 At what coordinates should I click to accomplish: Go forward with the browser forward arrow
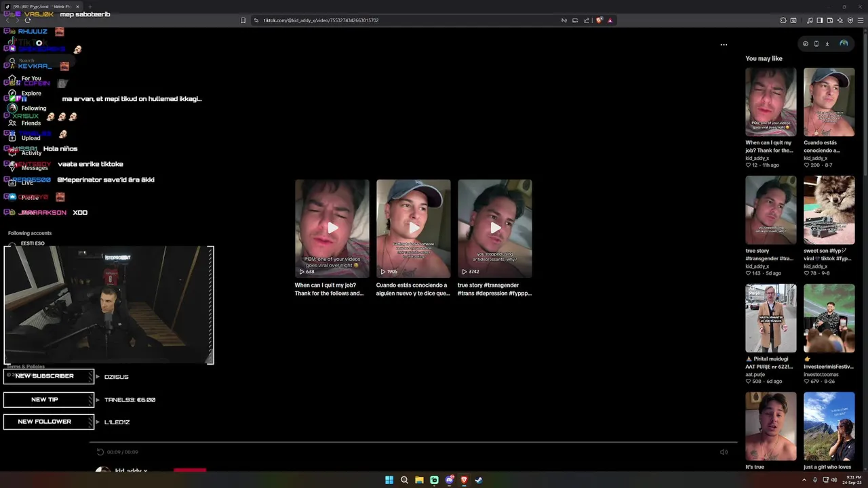[17, 20]
